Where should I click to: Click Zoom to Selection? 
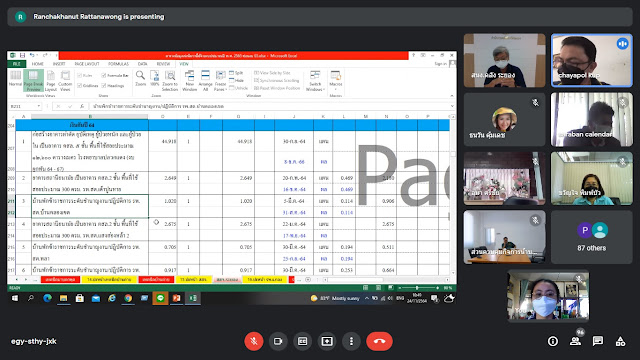(x=170, y=80)
